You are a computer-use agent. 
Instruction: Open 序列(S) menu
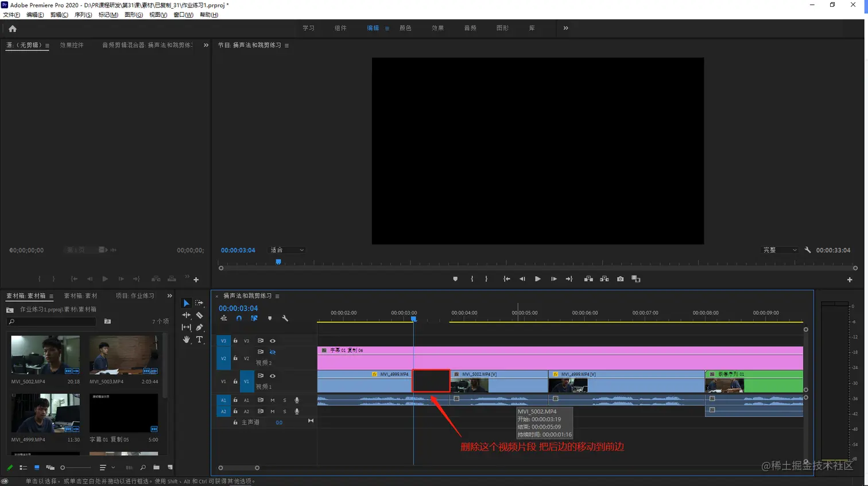pos(83,15)
